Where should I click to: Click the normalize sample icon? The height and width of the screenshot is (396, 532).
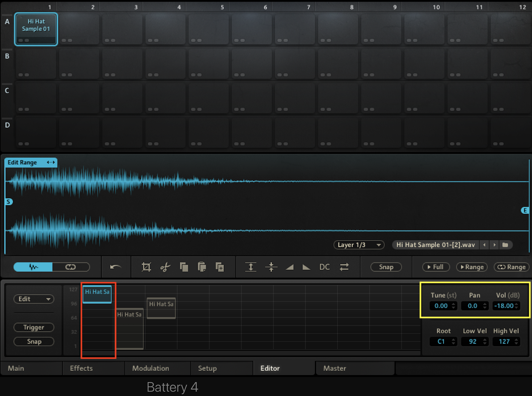pos(251,267)
